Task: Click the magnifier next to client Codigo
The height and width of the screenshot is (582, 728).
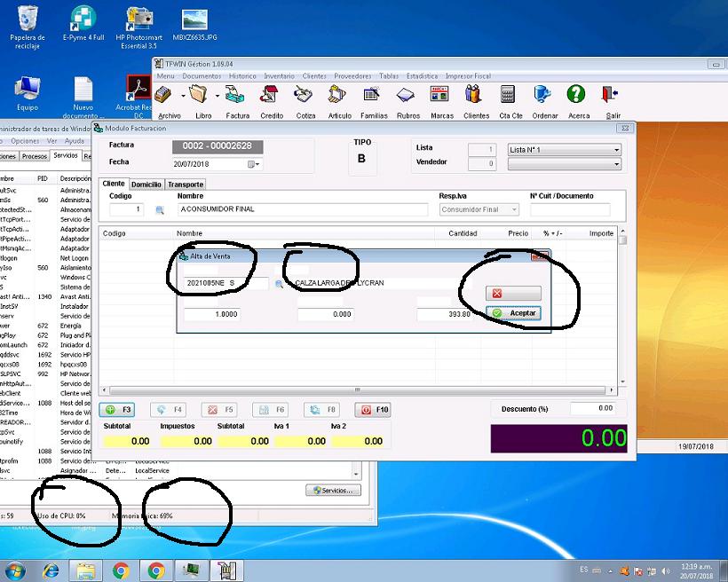Action: coord(161,210)
